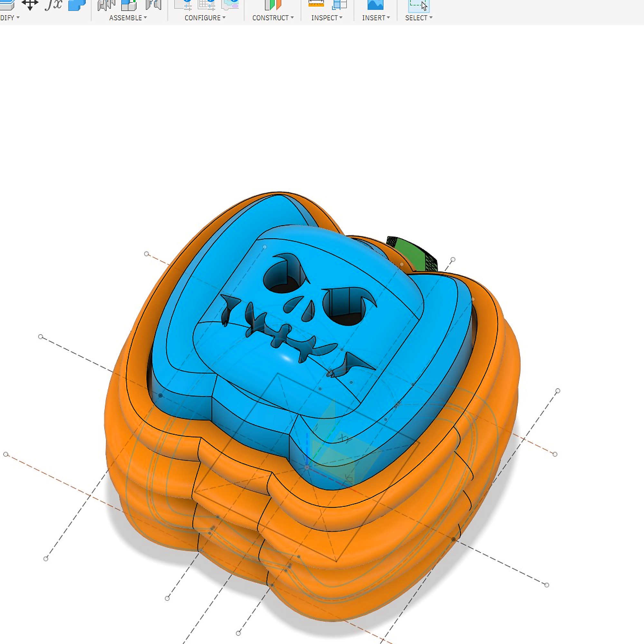Open the ASSEMBLE dropdown menu
This screenshot has height=644, width=644.
coord(128,18)
